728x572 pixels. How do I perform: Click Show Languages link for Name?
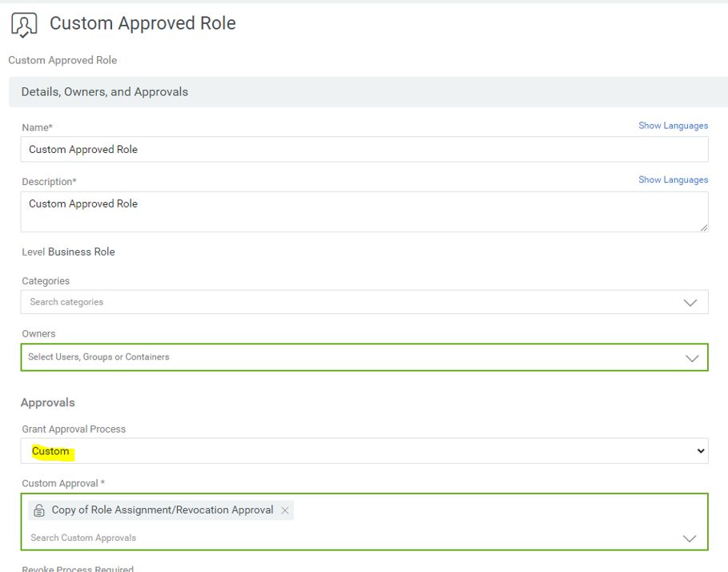click(673, 126)
